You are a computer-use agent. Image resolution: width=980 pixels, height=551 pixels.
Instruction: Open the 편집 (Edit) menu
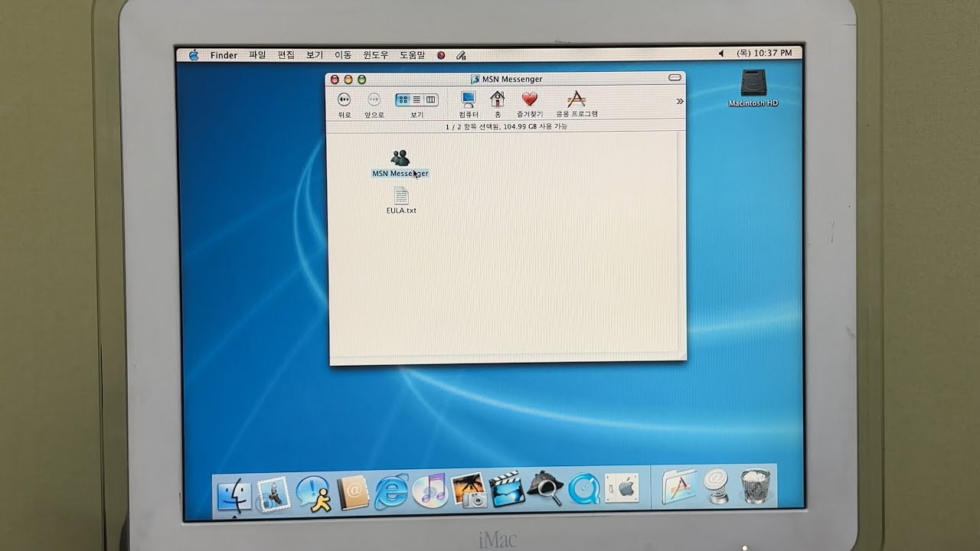[286, 55]
